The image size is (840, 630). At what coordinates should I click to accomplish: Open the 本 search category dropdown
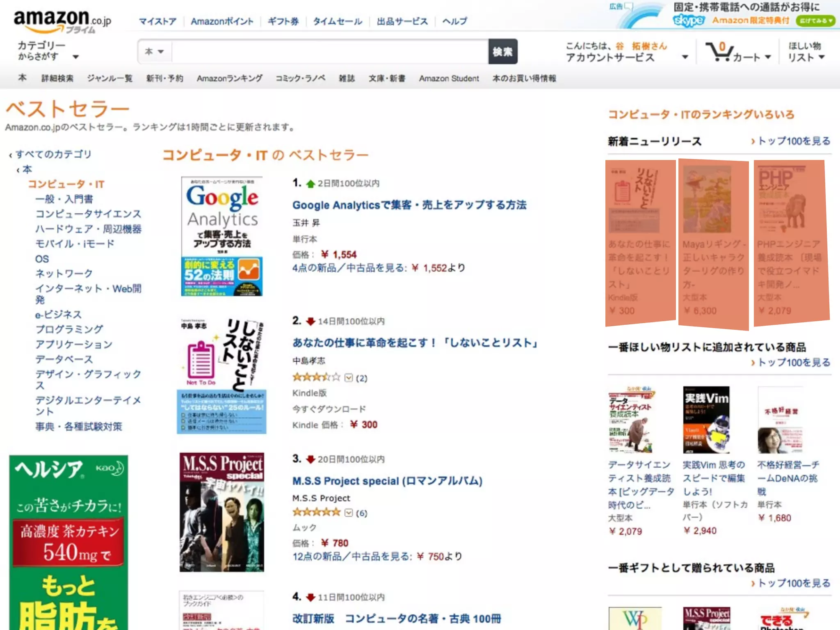[x=155, y=52]
